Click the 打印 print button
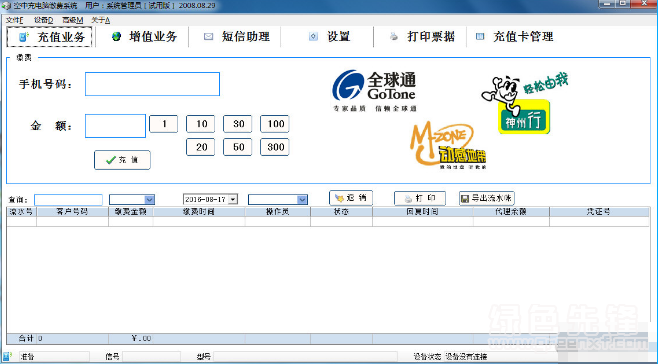 420,198
